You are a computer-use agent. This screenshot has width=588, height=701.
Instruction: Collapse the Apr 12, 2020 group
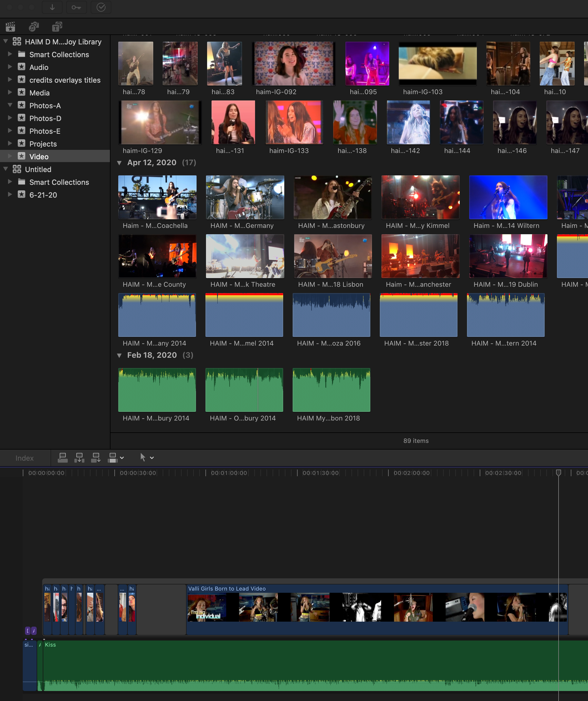point(119,163)
